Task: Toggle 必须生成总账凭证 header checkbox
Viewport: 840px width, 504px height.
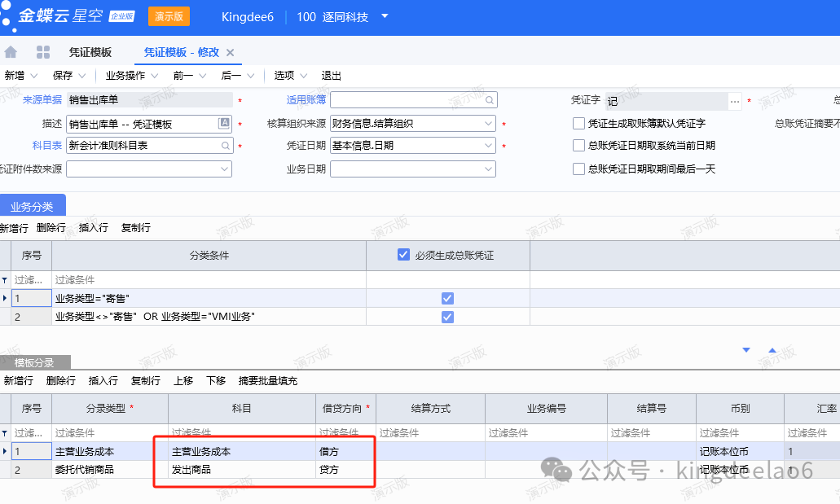Action: coord(403,255)
